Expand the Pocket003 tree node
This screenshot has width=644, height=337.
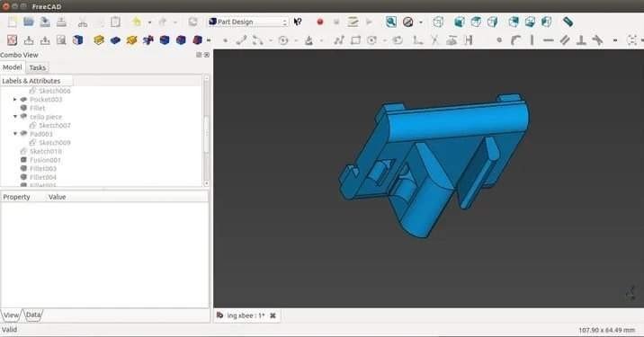tap(15, 100)
